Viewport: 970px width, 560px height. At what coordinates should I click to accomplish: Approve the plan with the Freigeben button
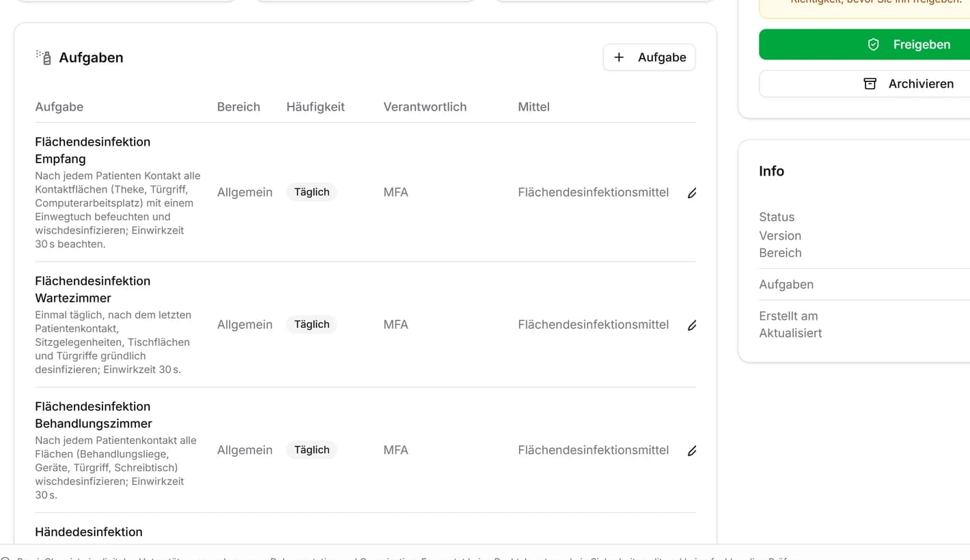click(x=909, y=44)
